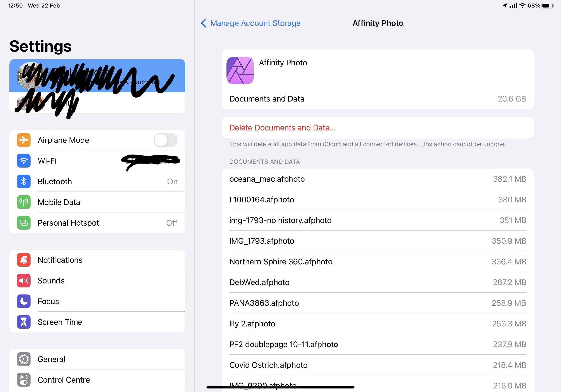Tap the Airplane Mode icon
The height and width of the screenshot is (392, 561).
(x=24, y=140)
